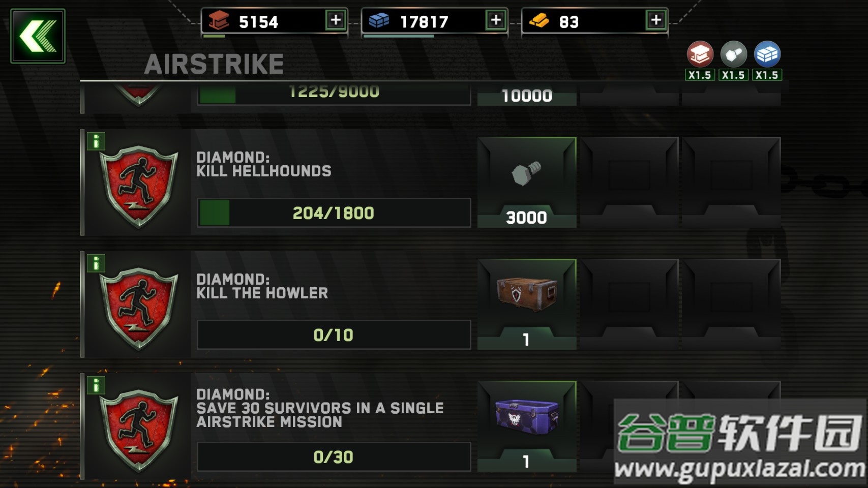Select the empty second reward slot for Hellhounds

pyautogui.click(x=629, y=182)
